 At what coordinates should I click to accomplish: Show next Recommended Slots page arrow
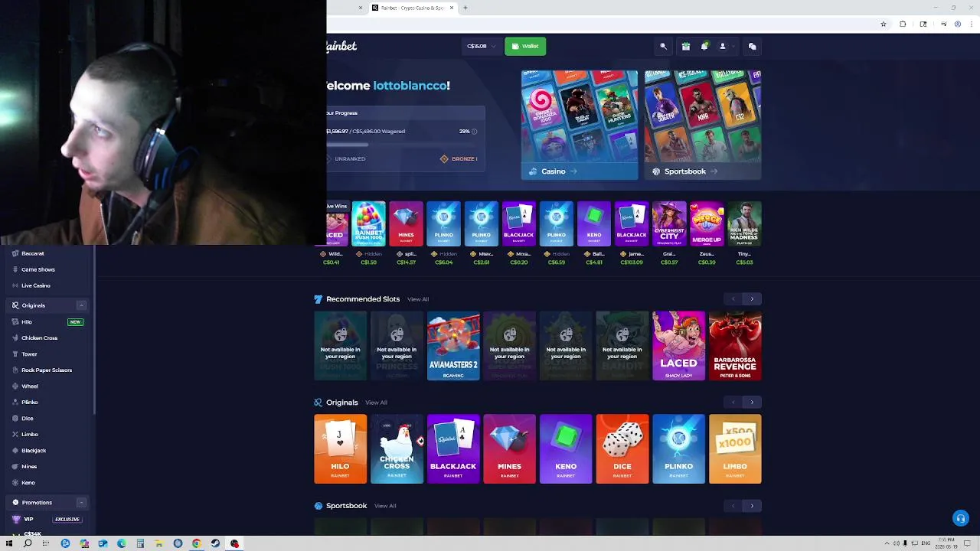coord(752,299)
